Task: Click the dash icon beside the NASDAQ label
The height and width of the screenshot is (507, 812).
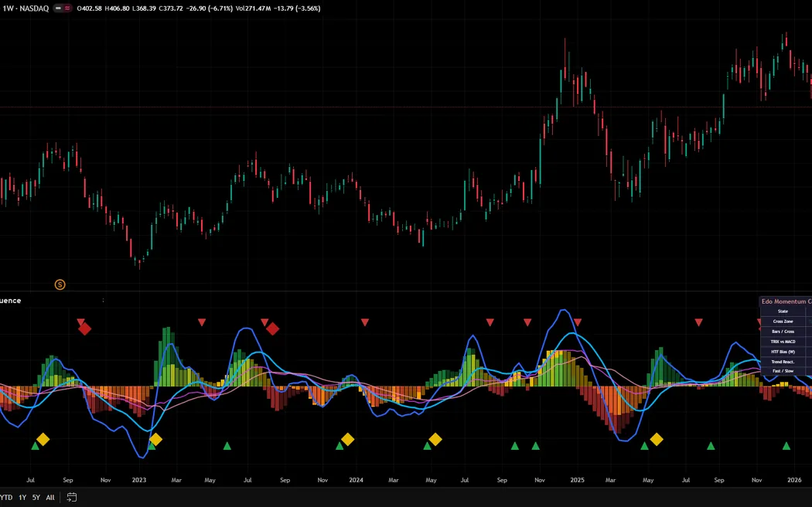Action: (58, 9)
